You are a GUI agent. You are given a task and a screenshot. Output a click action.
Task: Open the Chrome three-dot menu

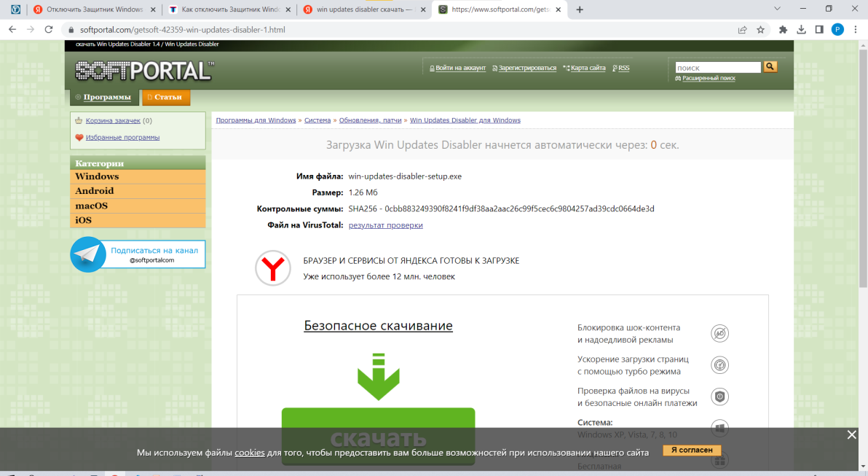(856, 30)
